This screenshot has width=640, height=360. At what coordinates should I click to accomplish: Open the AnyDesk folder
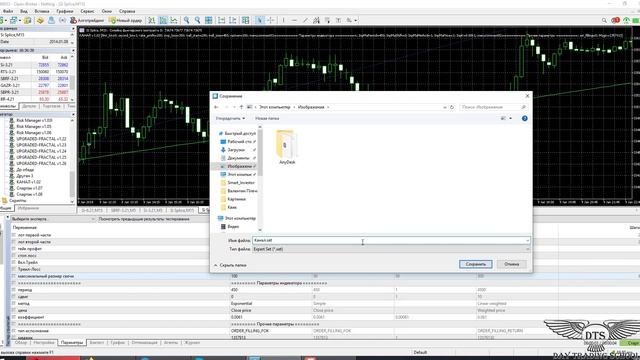click(287, 147)
